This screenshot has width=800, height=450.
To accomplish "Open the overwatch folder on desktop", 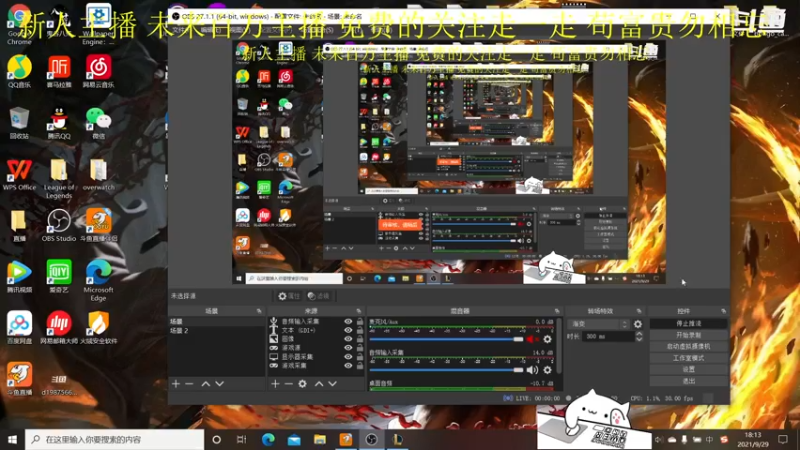I will click(x=98, y=174).
